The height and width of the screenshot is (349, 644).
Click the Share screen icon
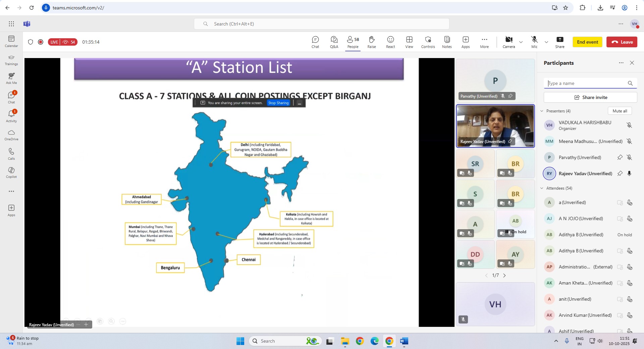coord(559,42)
